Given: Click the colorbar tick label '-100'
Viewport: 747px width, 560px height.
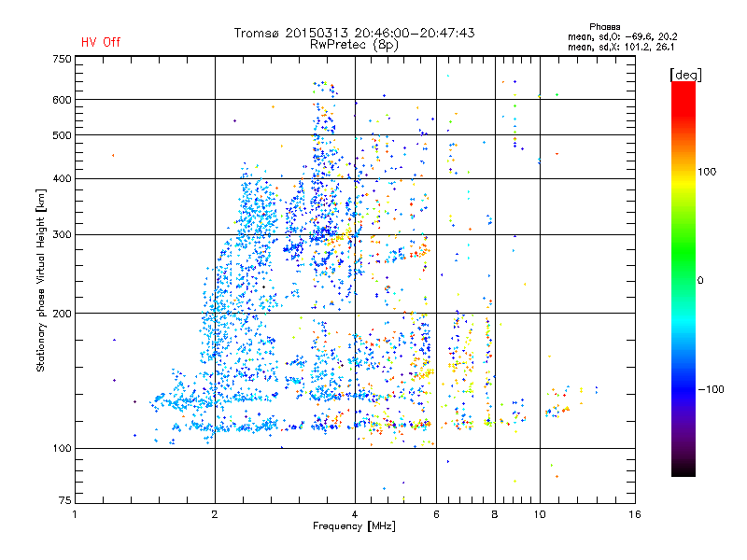Looking at the screenshot, I should point(711,389).
